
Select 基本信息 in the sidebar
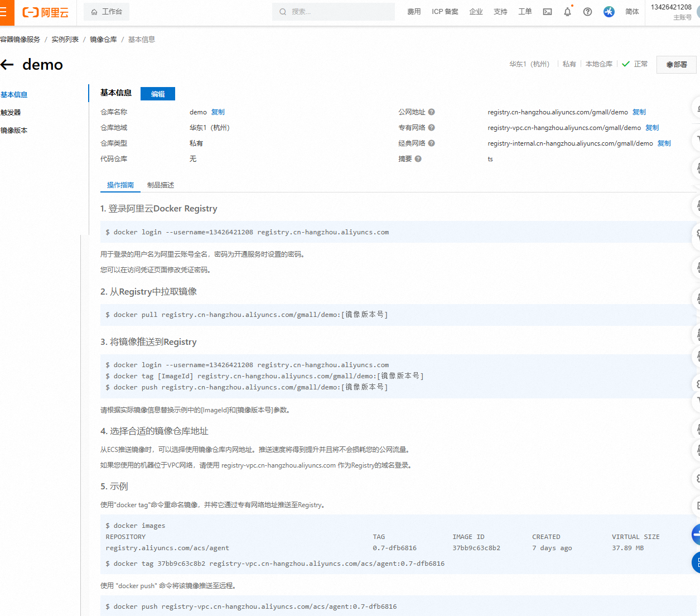tap(14, 95)
